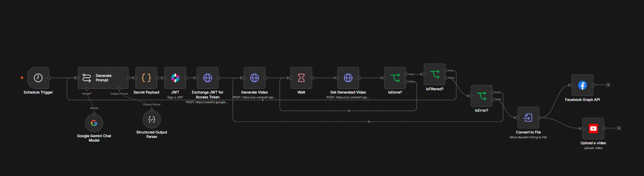Click the 'isFiltered?' label
Viewport: 644px width, 176px height.
434,89
